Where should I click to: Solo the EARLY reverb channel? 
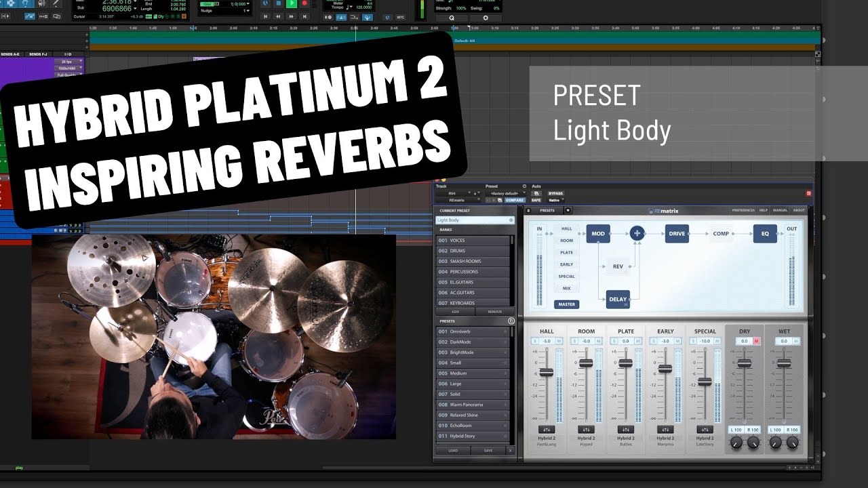pos(653,341)
